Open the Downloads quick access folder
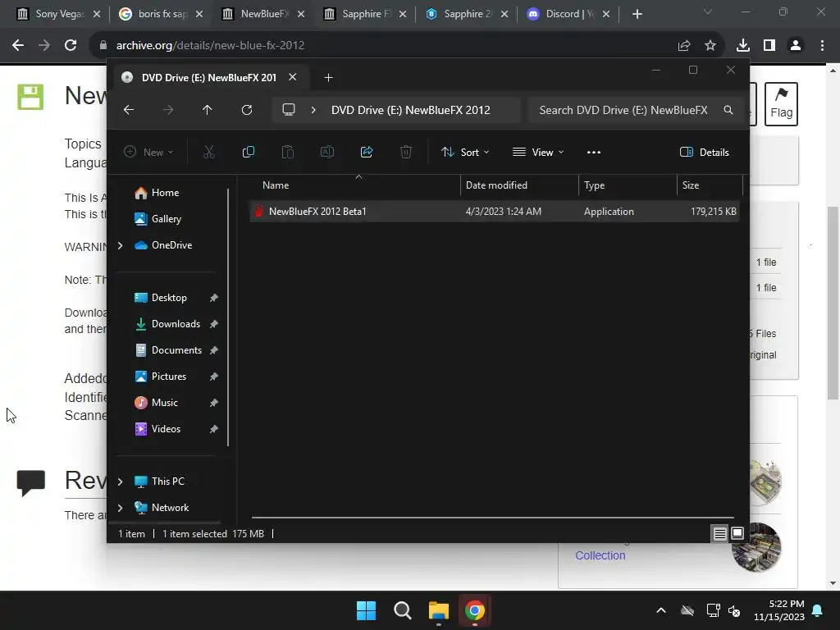 click(x=176, y=324)
